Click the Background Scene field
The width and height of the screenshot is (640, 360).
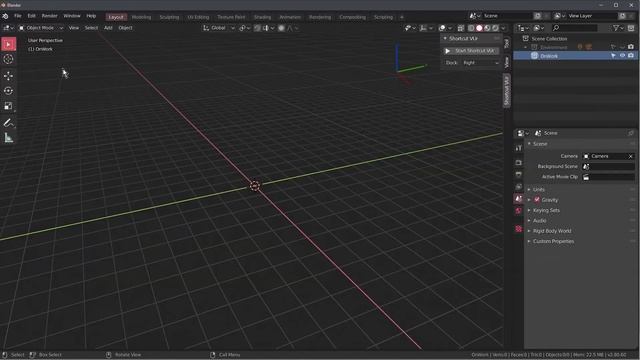(609, 167)
